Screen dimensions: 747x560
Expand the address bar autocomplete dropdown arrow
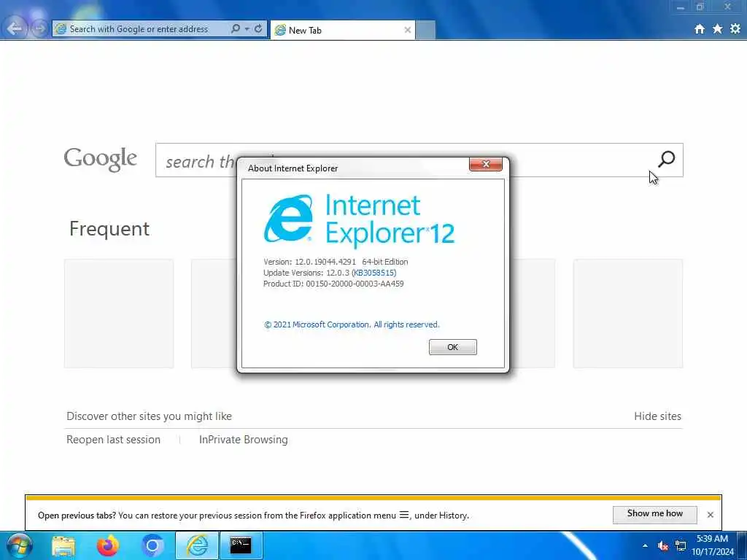pos(247,28)
